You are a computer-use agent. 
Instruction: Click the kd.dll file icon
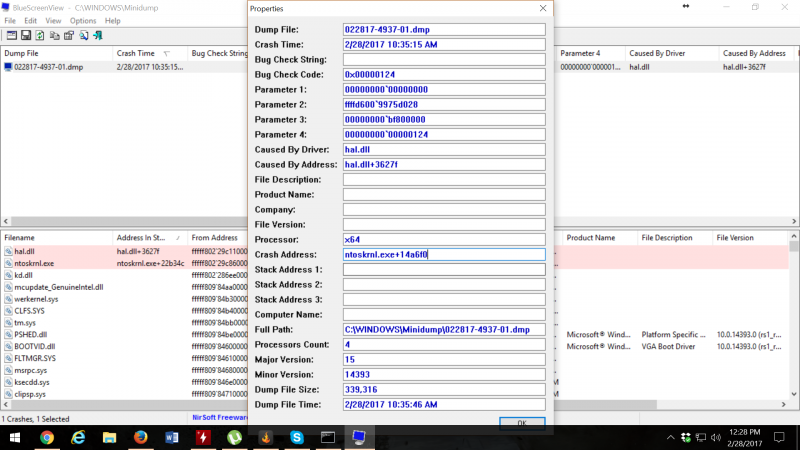tap(9, 275)
